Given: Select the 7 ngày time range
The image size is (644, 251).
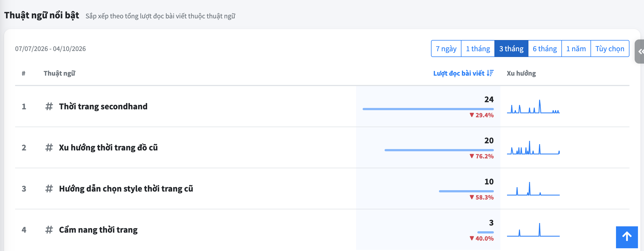Looking at the screenshot, I should 446,49.
